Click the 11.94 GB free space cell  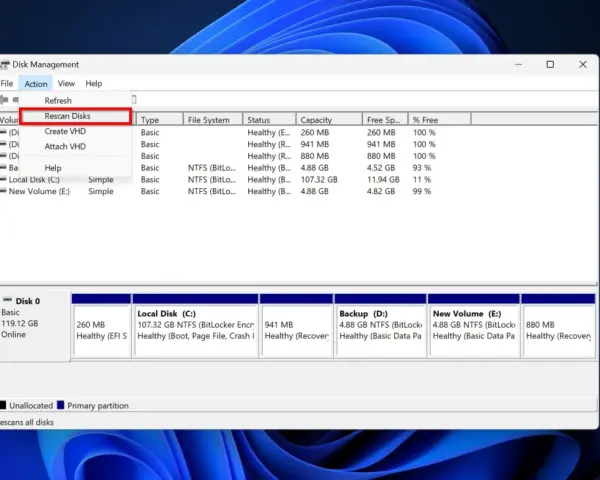(x=383, y=180)
